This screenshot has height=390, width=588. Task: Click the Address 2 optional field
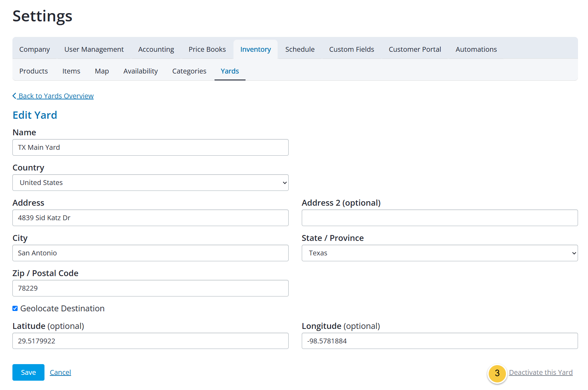[440, 218]
